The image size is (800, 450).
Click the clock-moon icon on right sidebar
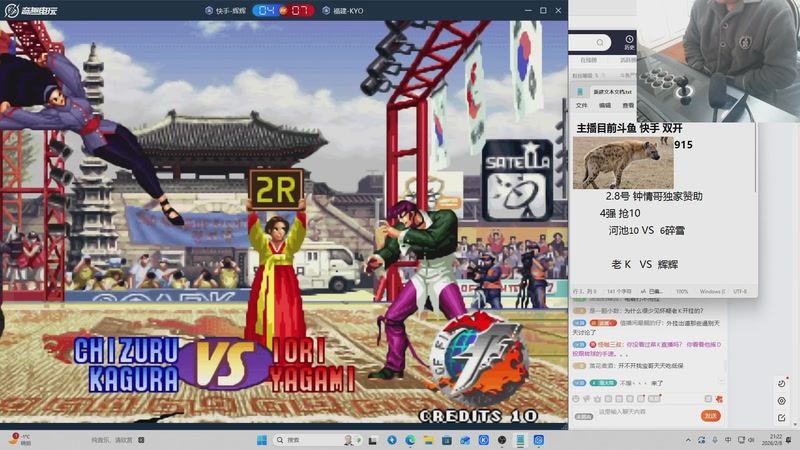781,384
